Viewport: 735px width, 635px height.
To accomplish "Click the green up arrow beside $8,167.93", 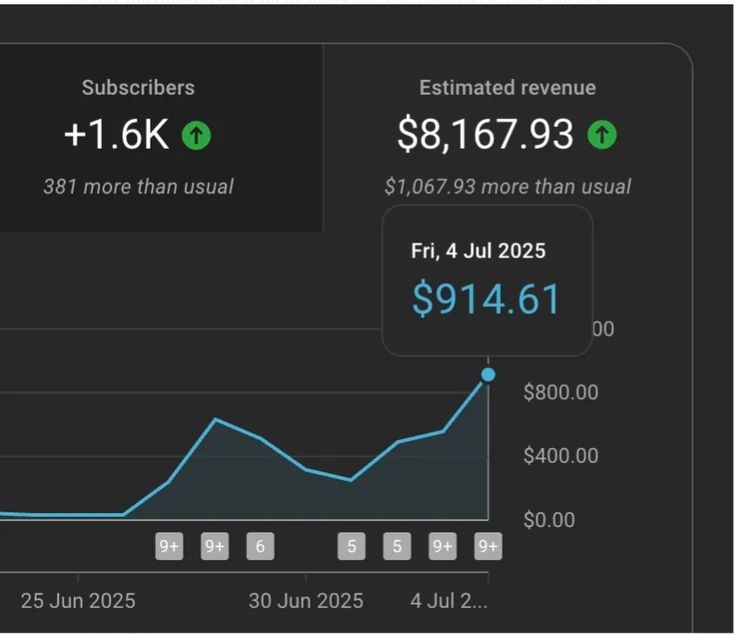I will click(602, 134).
